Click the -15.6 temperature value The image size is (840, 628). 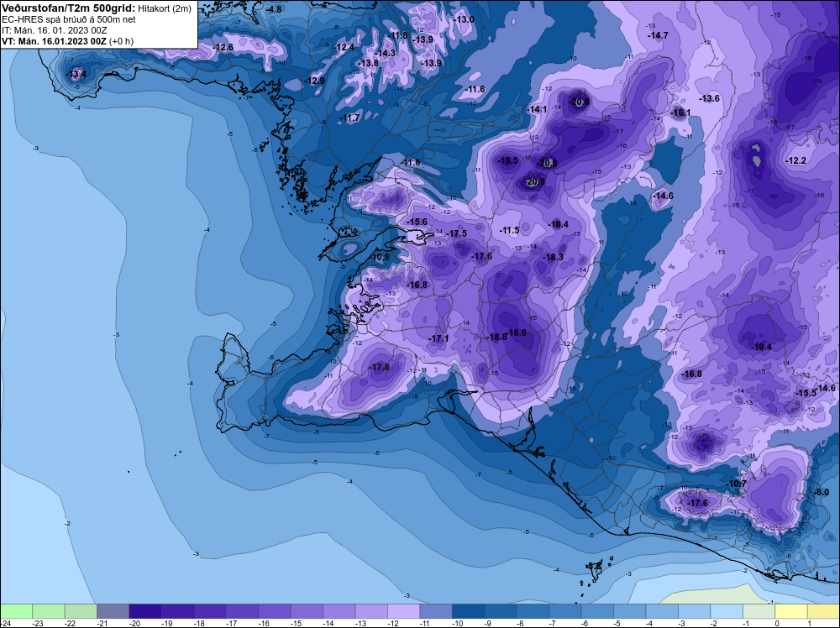coord(417,222)
